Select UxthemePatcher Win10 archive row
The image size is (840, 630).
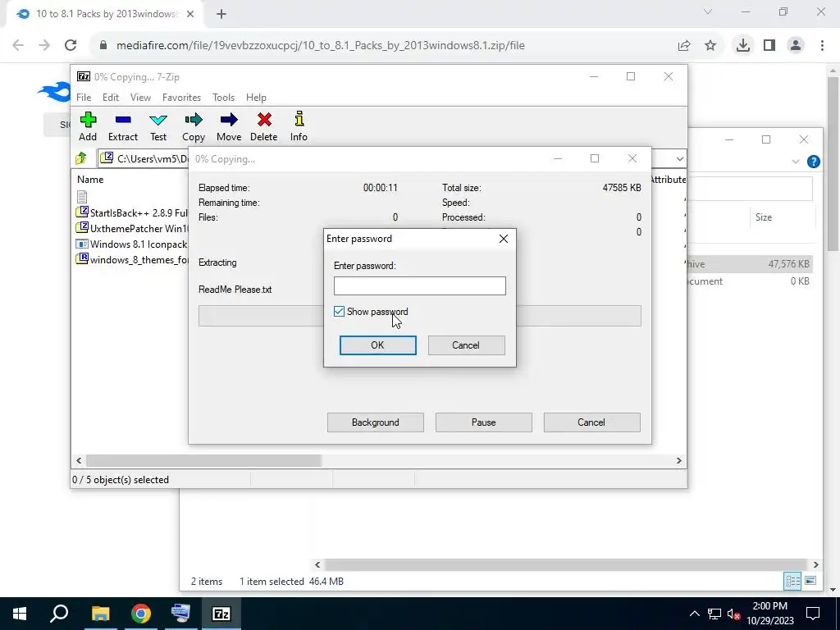coord(132,228)
